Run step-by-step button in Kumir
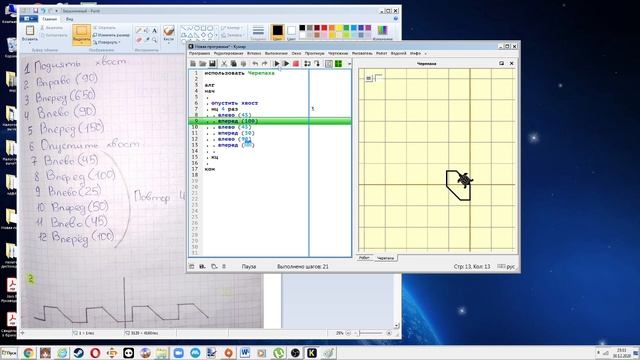This screenshot has height=360, width=640. [286, 64]
